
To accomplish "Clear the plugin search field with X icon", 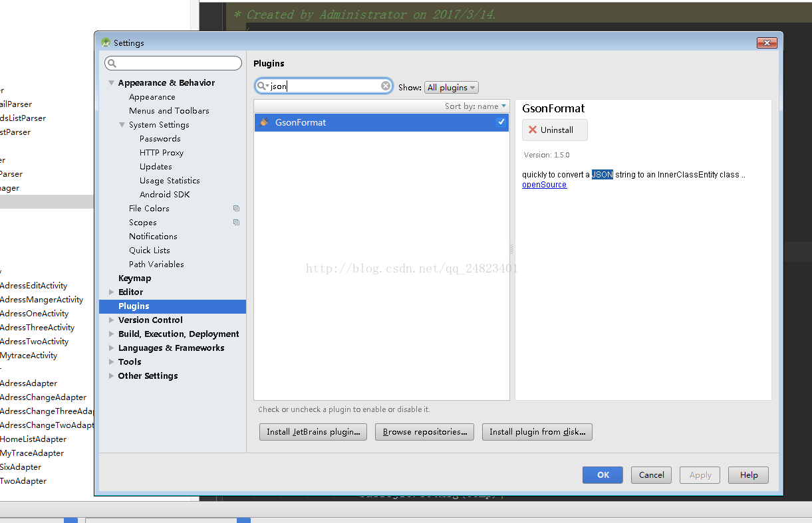I will tap(386, 86).
